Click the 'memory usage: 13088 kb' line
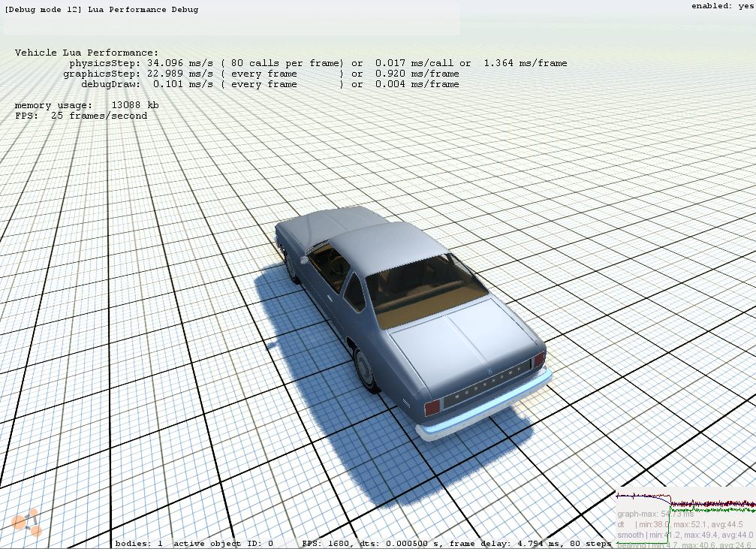This screenshot has height=549, width=756. (x=87, y=105)
